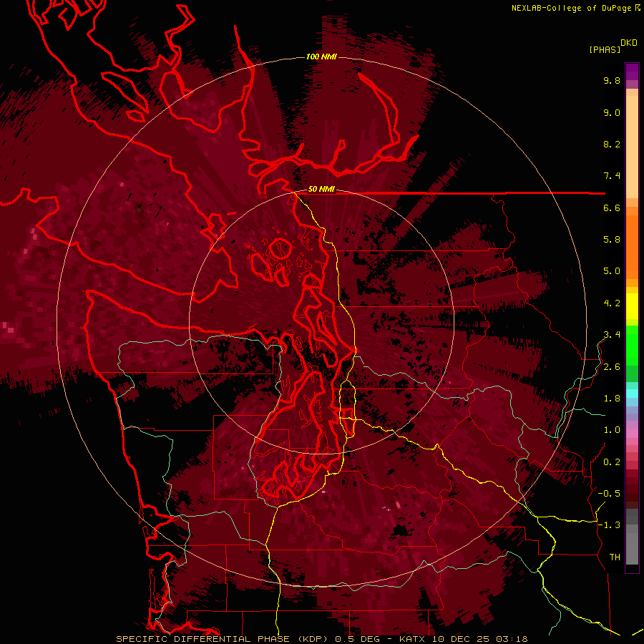
Task: Click the 3.4 legend value
Action: click(x=612, y=335)
